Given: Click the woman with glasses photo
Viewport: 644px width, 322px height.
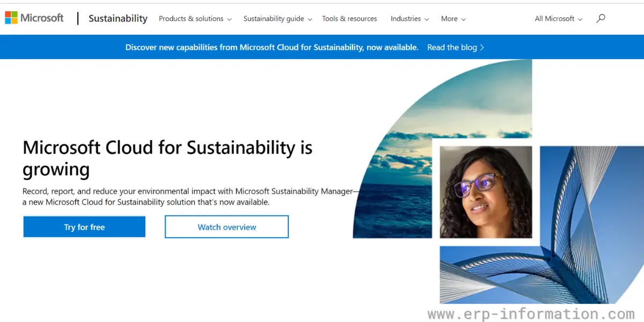Looking at the screenshot, I should 486,192.
